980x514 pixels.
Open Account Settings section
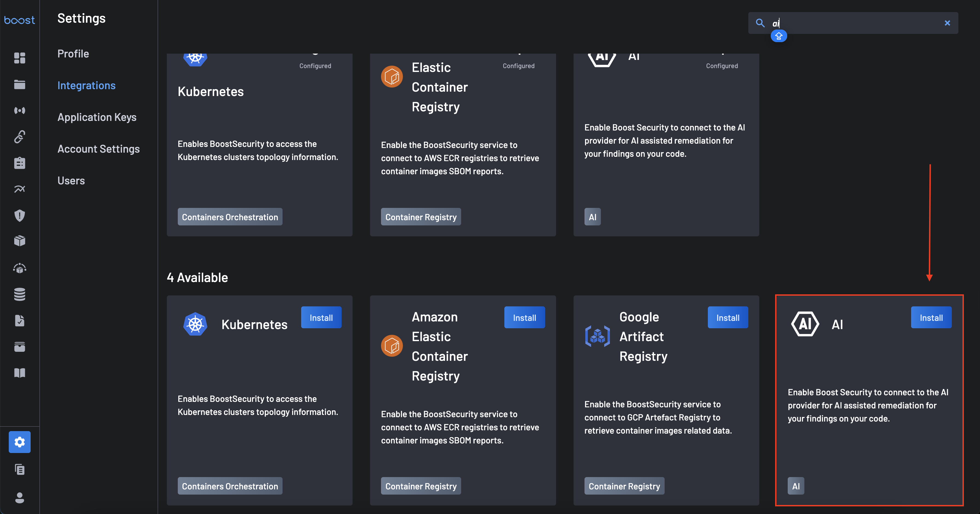coord(98,149)
